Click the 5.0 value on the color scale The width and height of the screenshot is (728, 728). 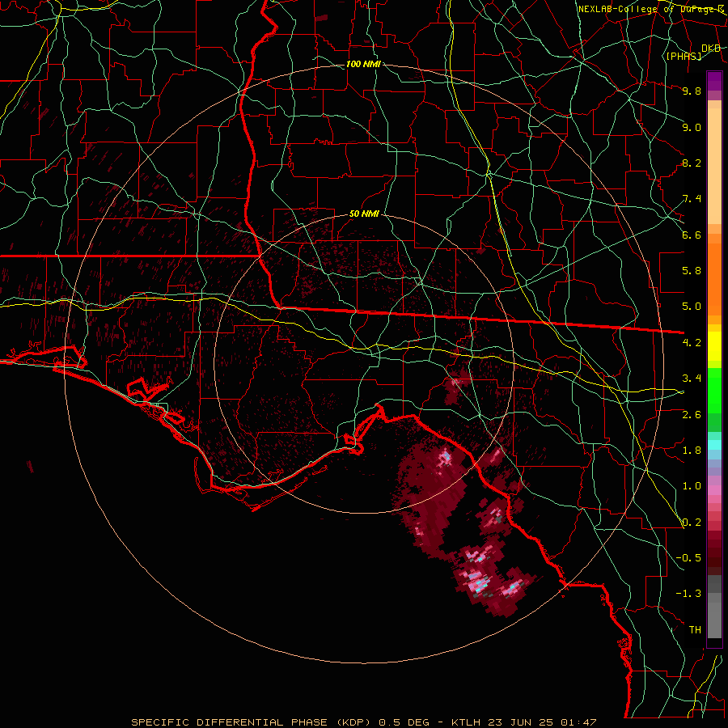click(692, 307)
